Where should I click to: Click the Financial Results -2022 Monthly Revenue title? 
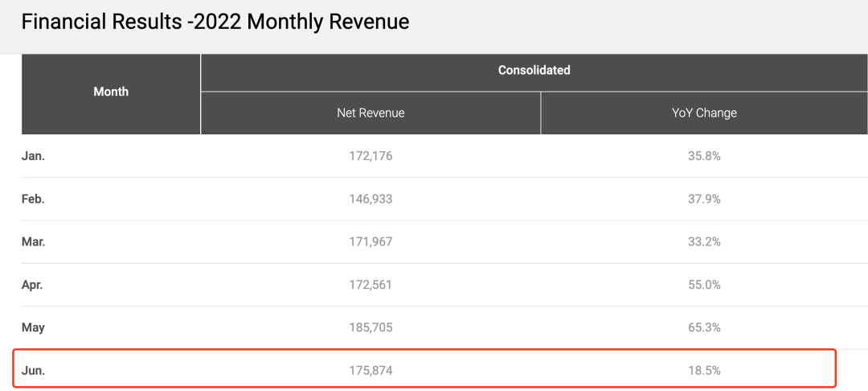pyautogui.click(x=215, y=23)
